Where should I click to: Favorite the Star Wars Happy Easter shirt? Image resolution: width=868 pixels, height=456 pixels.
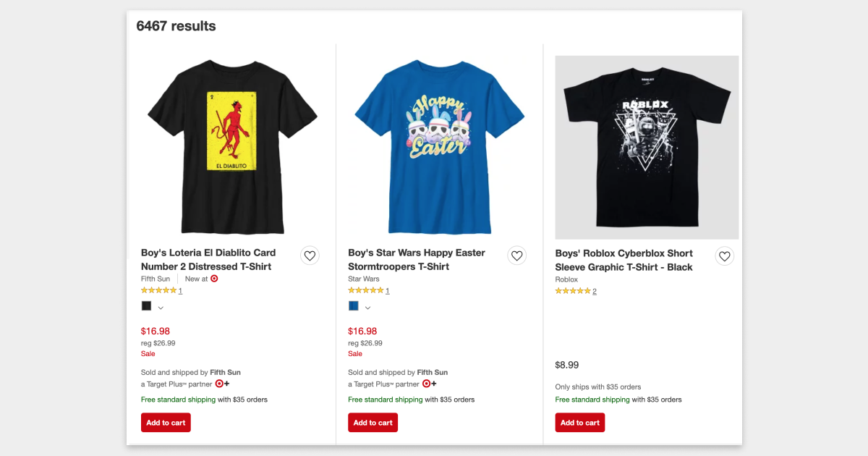[x=516, y=256]
